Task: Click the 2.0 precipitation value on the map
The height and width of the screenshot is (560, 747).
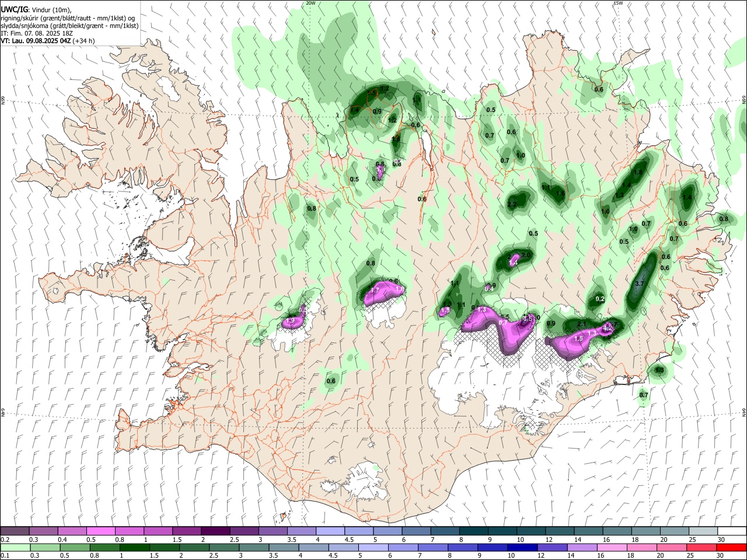Action: [x=526, y=256]
